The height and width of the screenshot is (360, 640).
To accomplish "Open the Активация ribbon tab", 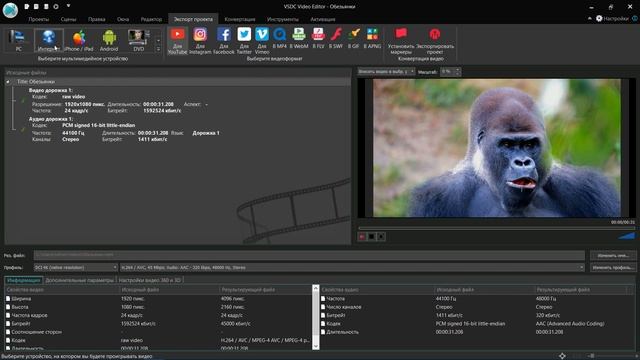I will pos(323,19).
